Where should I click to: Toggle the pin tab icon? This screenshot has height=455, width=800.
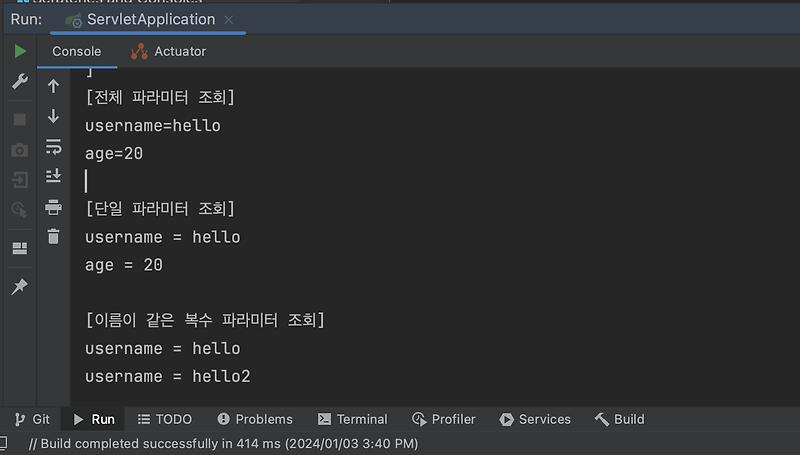pos(20,287)
